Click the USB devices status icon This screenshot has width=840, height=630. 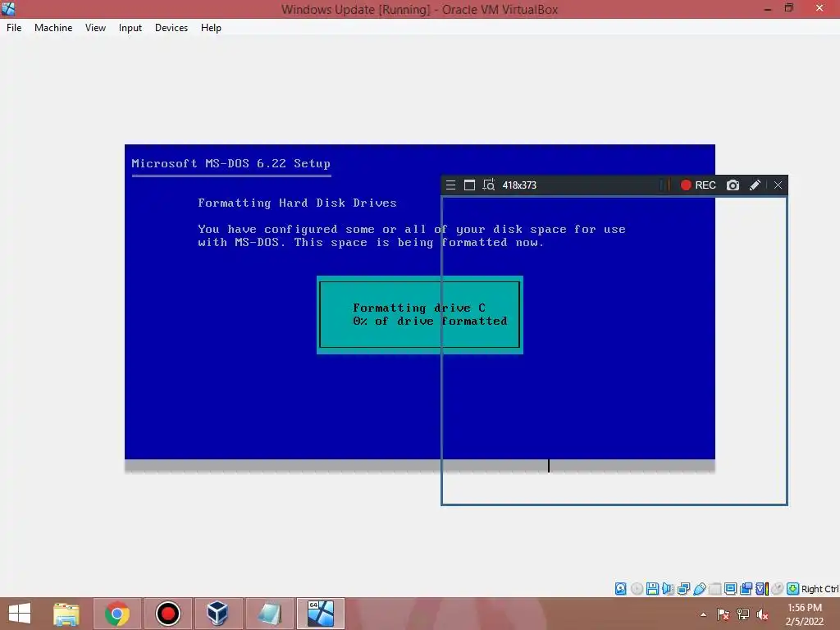click(699, 589)
